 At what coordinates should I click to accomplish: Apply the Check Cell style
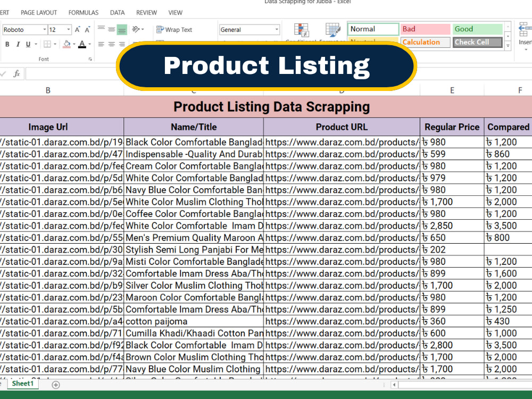pyautogui.click(x=477, y=42)
